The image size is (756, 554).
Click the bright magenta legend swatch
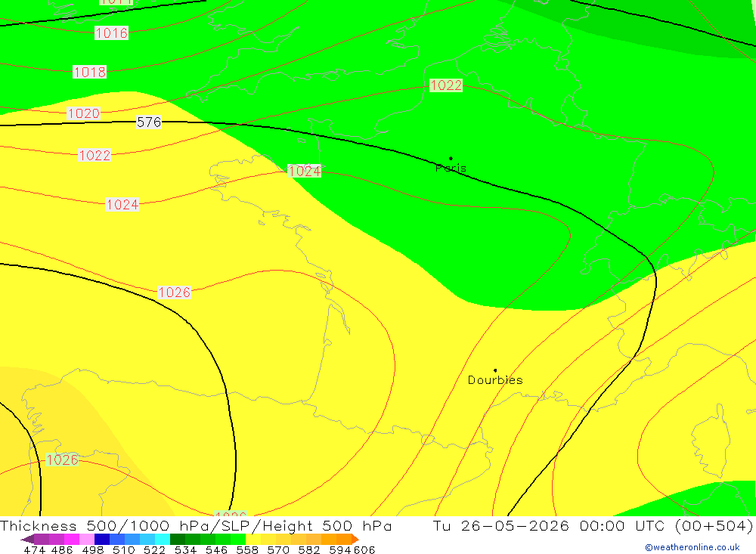(x=71, y=539)
